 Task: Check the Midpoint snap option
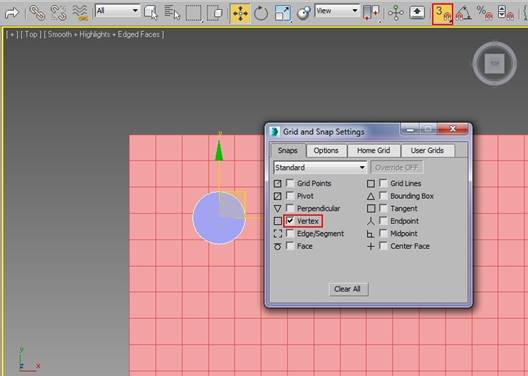383,233
